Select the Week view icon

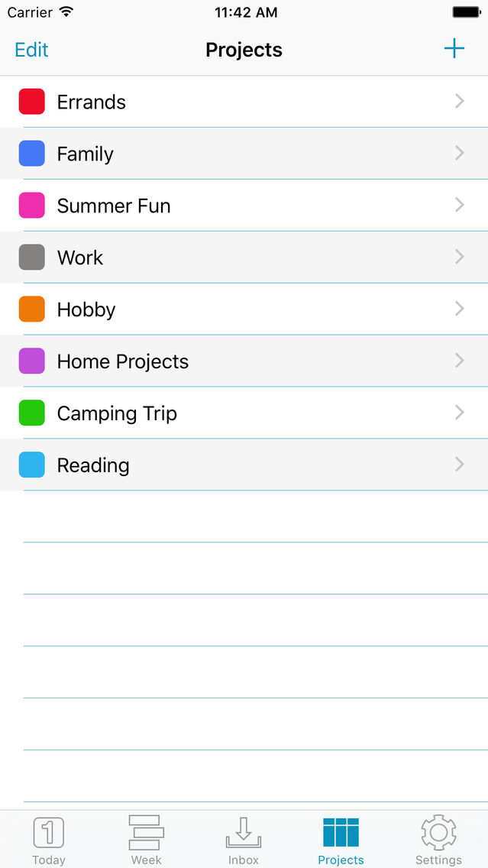[146, 837]
